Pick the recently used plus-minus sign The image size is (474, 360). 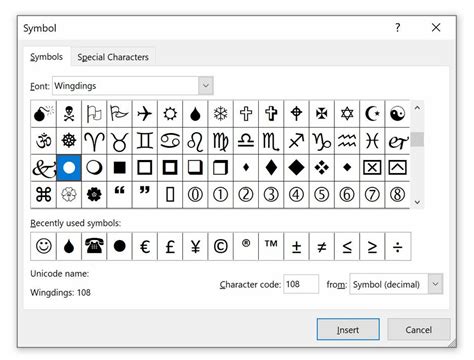[x=296, y=247]
